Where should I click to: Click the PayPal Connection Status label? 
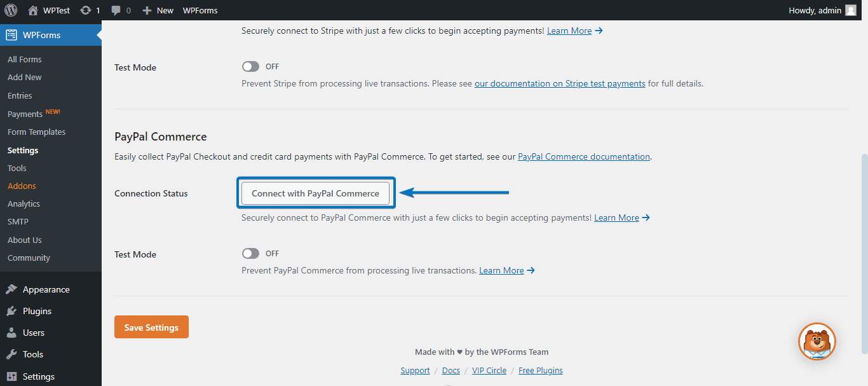coord(151,193)
